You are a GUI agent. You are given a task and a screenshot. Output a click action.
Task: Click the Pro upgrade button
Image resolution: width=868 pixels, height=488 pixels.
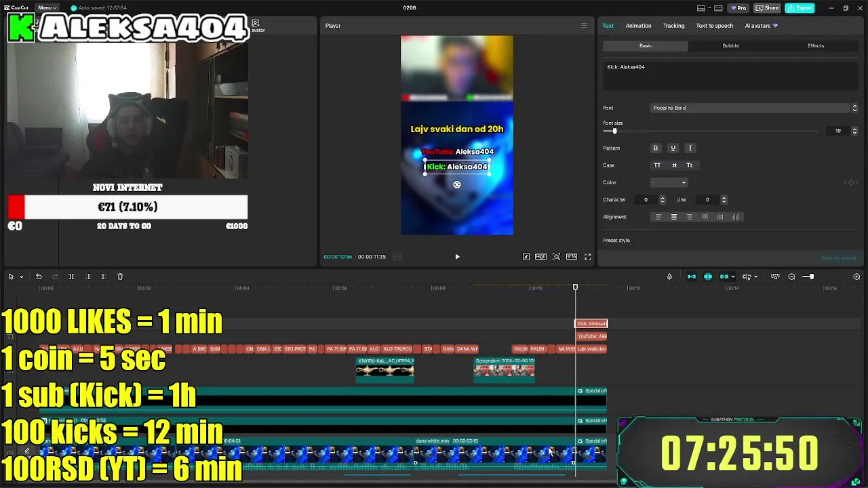[x=738, y=8]
